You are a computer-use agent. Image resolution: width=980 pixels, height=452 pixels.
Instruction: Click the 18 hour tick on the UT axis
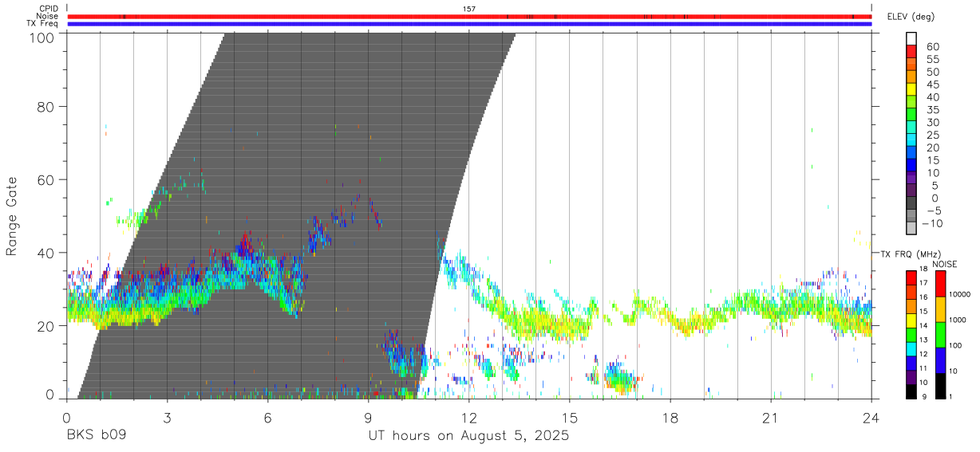pos(670,418)
